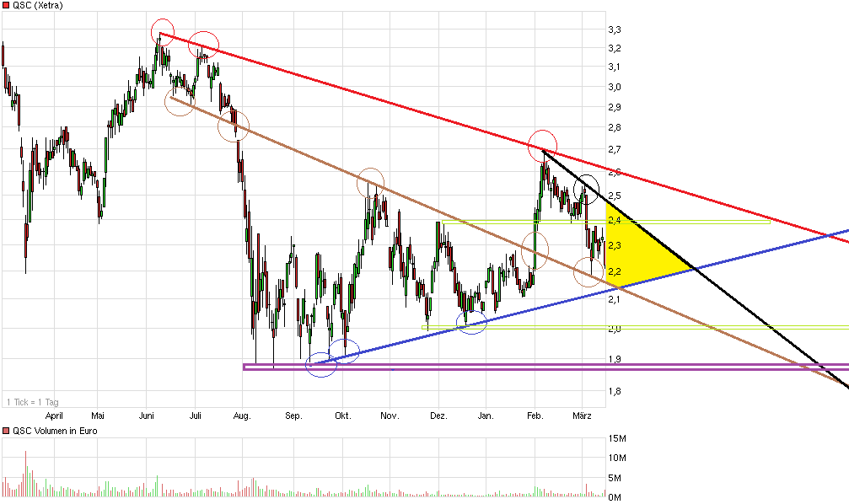
Task: Click the 2,5 price axis value
Action: (x=615, y=196)
